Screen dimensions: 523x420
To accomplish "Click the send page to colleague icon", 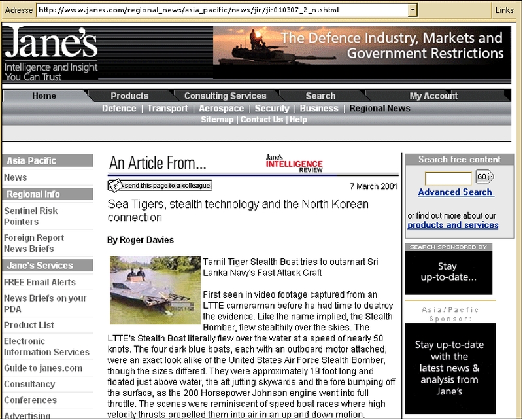I will tap(115, 185).
